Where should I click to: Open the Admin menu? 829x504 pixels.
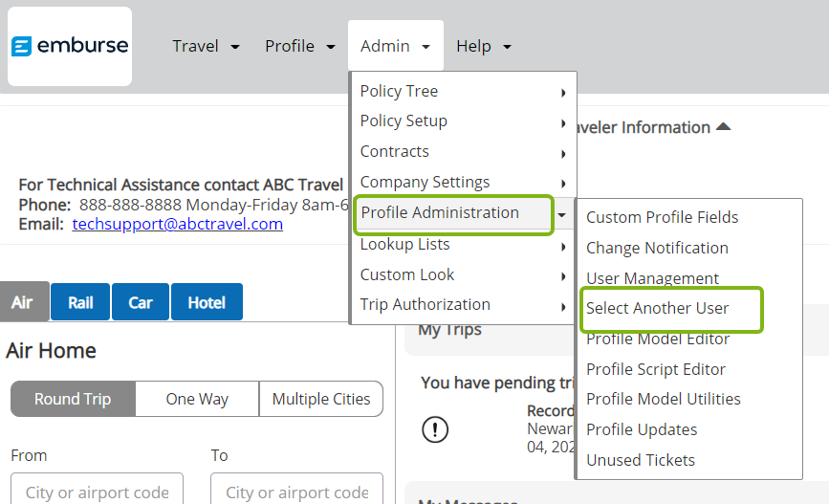pyautogui.click(x=396, y=46)
